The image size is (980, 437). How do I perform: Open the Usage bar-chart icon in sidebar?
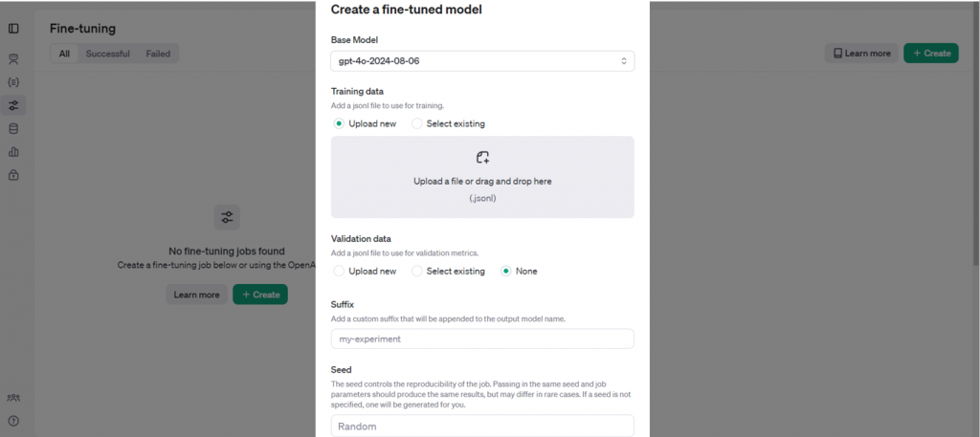13,152
